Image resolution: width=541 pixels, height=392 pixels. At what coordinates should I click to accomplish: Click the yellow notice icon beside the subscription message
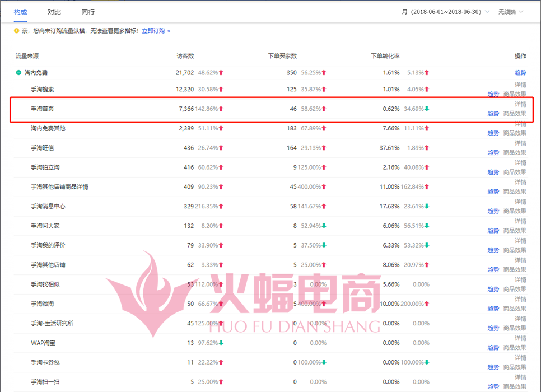pos(17,31)
